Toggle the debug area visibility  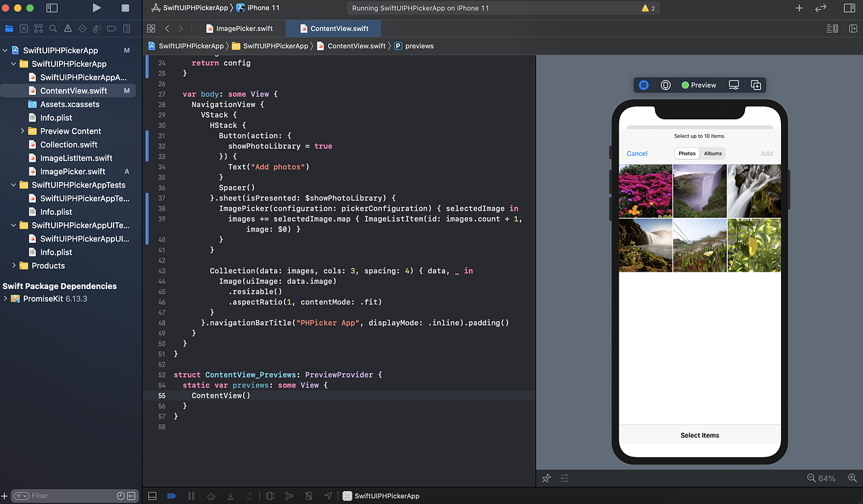152,495
